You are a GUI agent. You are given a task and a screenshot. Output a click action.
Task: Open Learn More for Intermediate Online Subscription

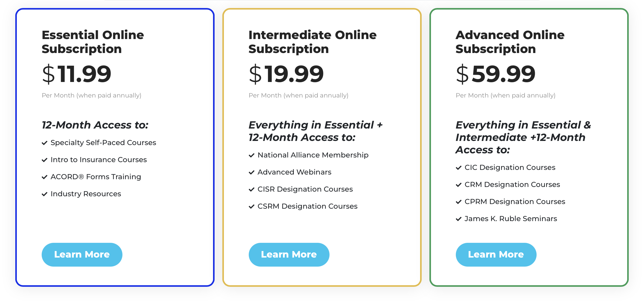[289, 254]
